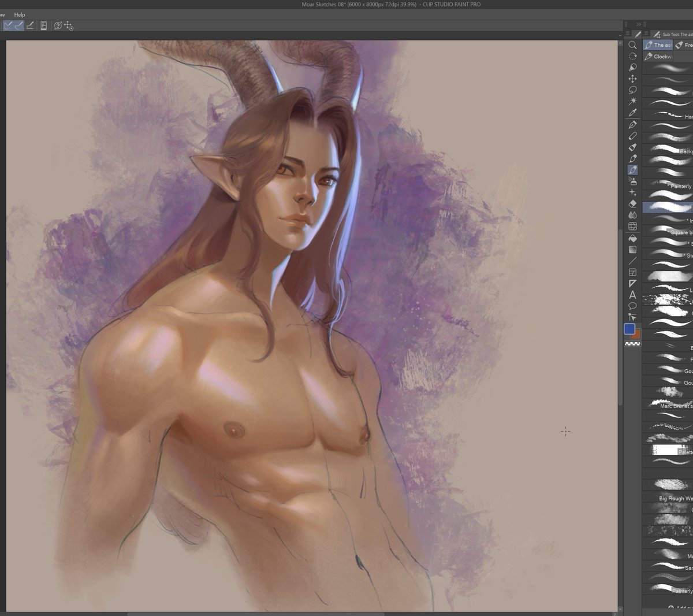693x616 pixels.
Task: Select the Figure line tool
Action: [632, 261]
